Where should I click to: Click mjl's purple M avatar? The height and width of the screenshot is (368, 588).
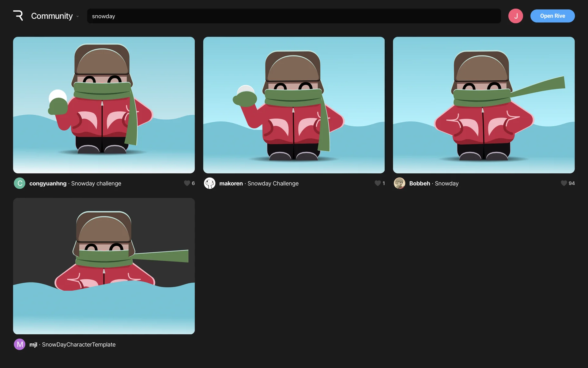point(20,344)
